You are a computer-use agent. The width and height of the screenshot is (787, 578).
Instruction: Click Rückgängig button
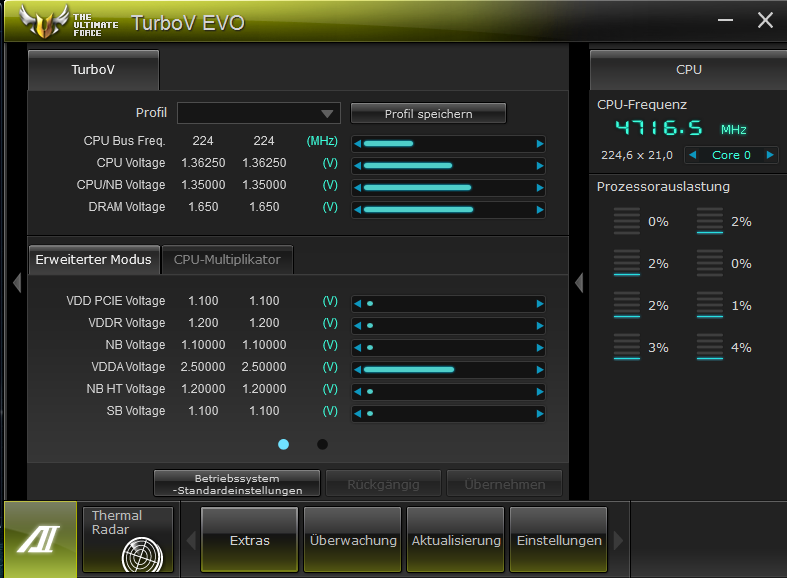pyautogui.click(x=383, y=484)
